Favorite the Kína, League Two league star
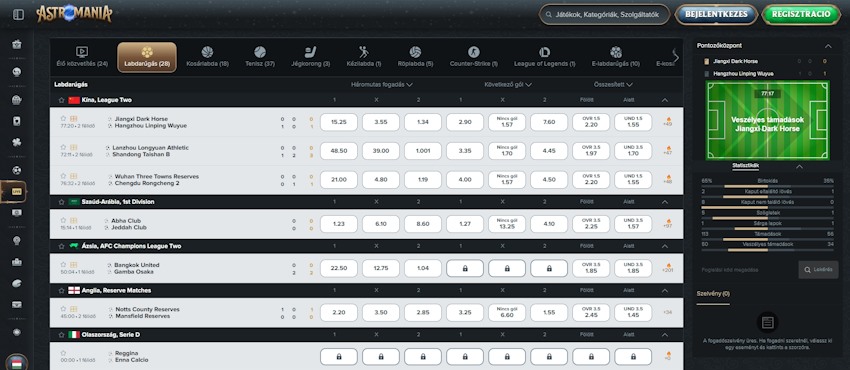Viewport: 850px width, 370px height. (61, 100)
